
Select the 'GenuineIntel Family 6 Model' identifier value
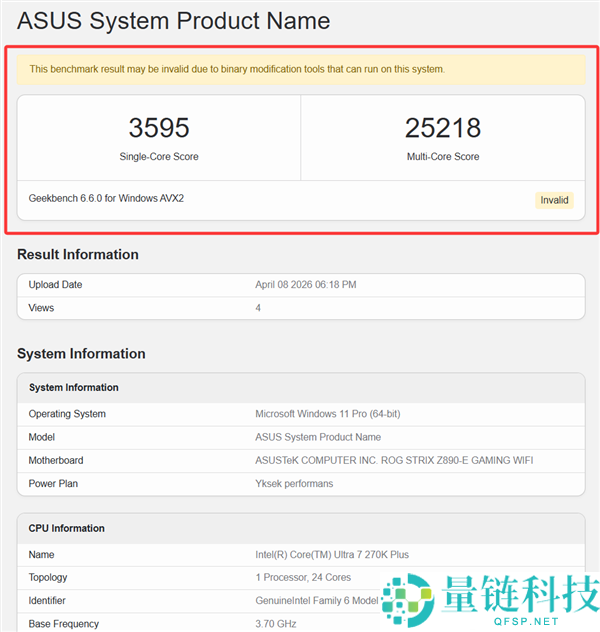pyautogui.click(x=317, y=601)
